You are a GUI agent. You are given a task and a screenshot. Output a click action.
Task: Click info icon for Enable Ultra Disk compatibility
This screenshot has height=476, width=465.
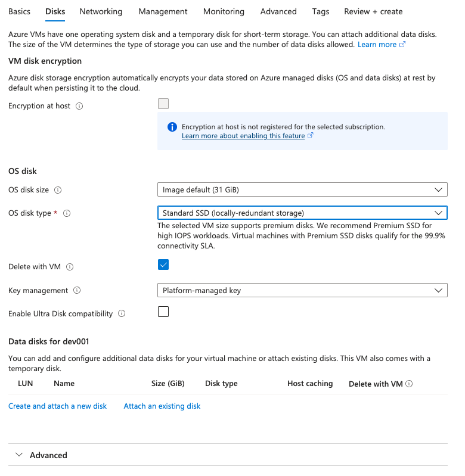122,313
